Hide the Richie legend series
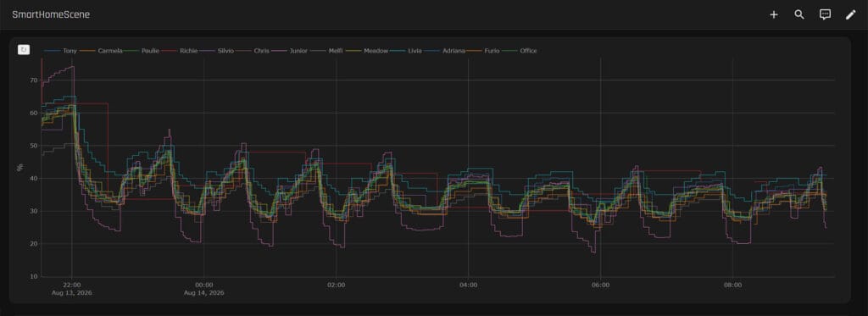 click(x=189, y=51)
